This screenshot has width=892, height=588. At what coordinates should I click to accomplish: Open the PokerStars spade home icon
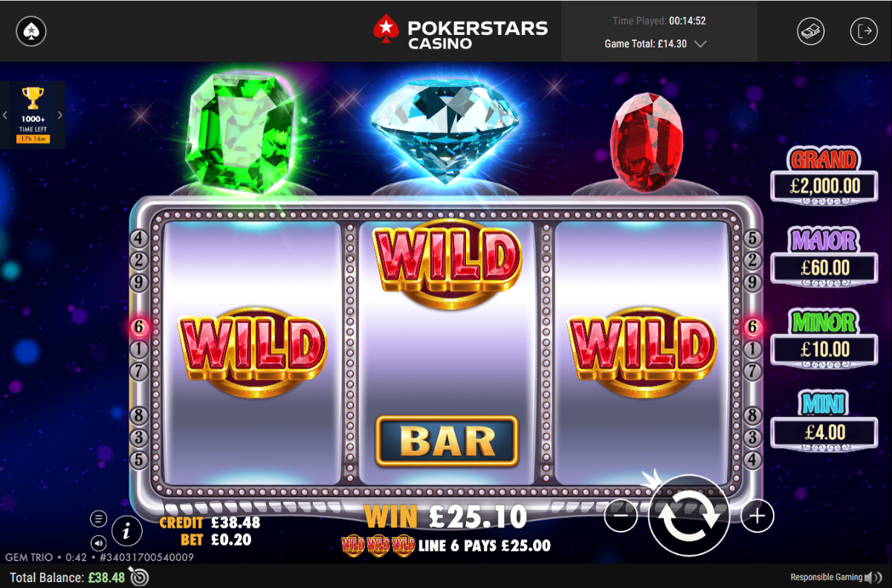(31, 31)
